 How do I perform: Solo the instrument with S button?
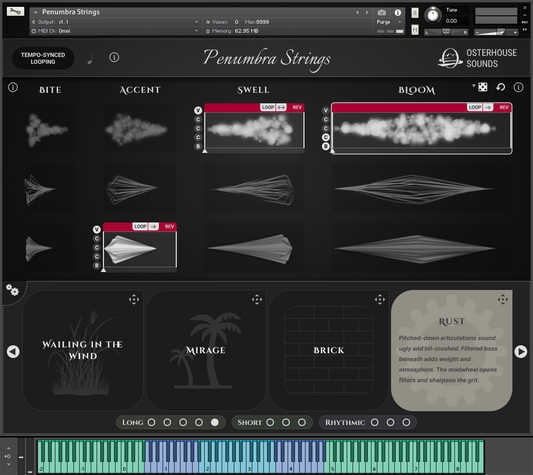[415, 13]
